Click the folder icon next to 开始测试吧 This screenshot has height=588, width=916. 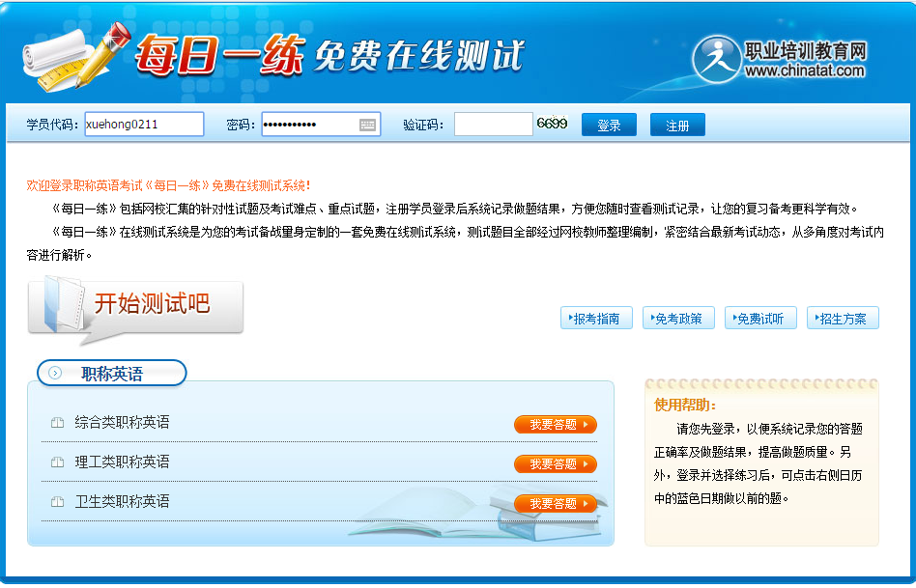click(x=60, y=305)
